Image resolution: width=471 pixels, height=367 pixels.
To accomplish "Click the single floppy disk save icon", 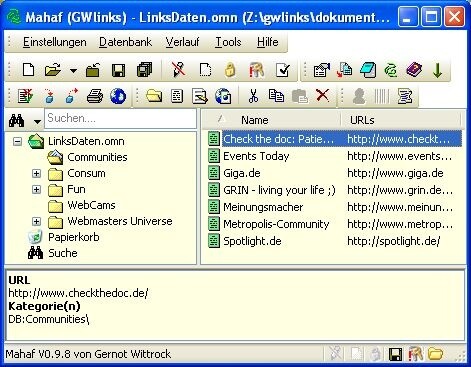I will coord(119,70).
